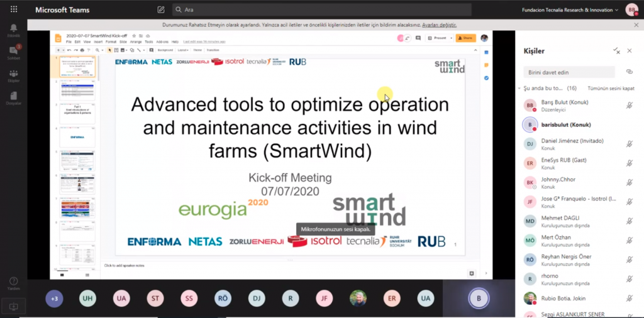This screenshot has height=318, width=644.
Task: Show the +3 additional participants
Action: [x=54, y=299]
